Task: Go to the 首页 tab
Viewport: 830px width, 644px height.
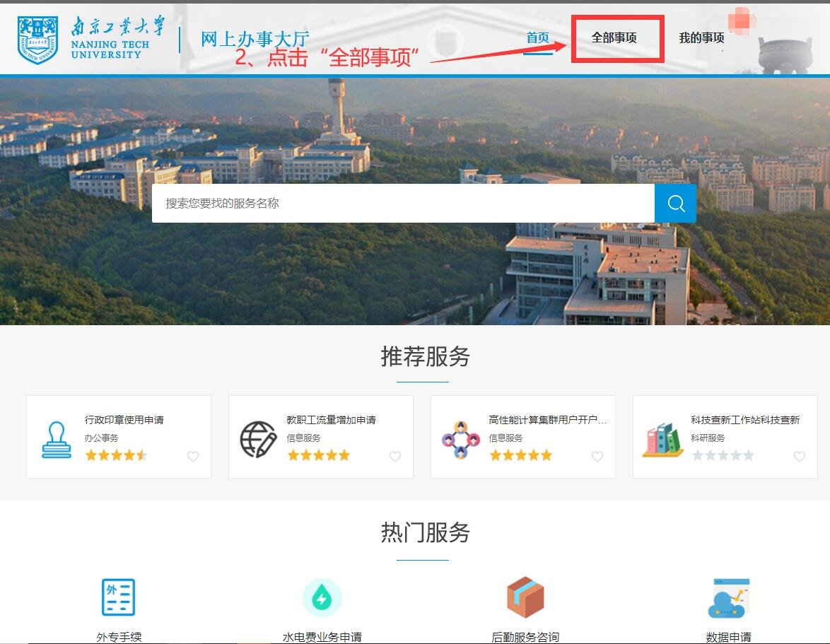Action: click(x=537, y=38)
